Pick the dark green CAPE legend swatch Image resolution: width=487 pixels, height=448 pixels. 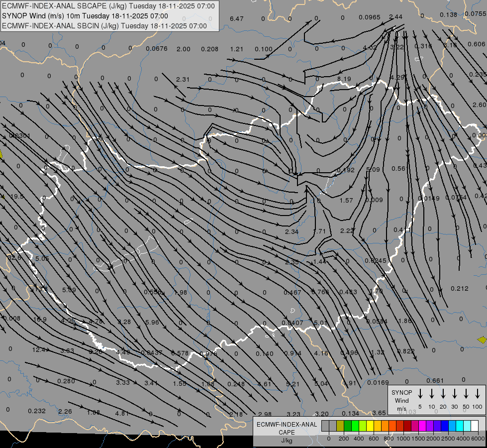(348, 426)
